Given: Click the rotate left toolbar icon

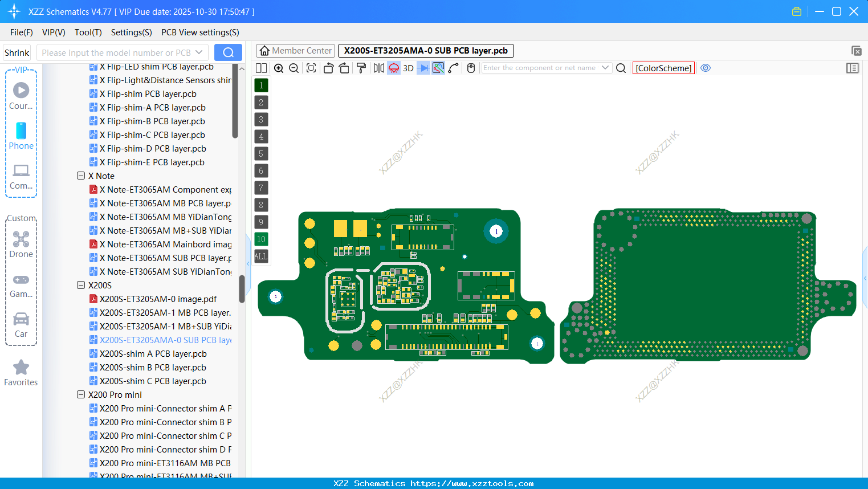Looking at the screenshot, I should coord(328,68).
